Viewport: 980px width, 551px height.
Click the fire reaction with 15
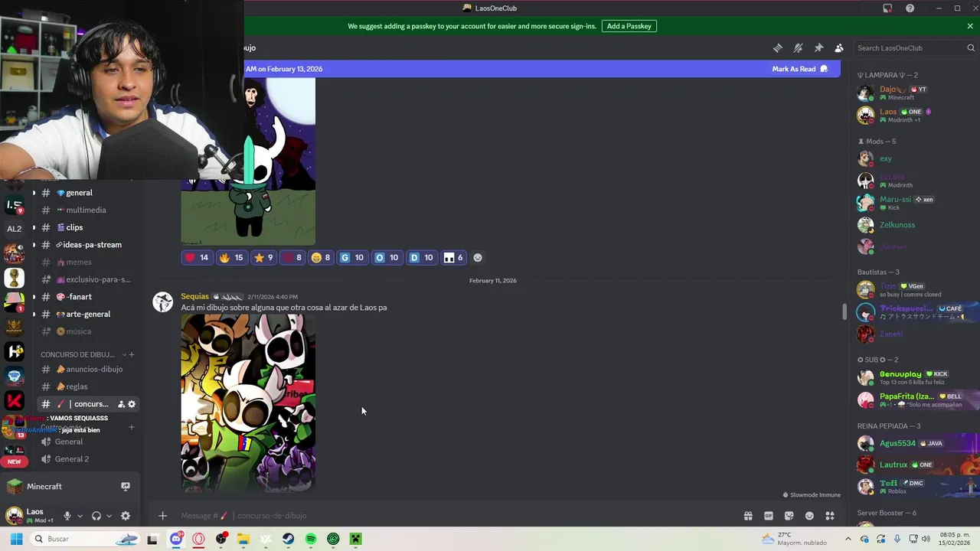pyautogui.click(x=231, y=258)
